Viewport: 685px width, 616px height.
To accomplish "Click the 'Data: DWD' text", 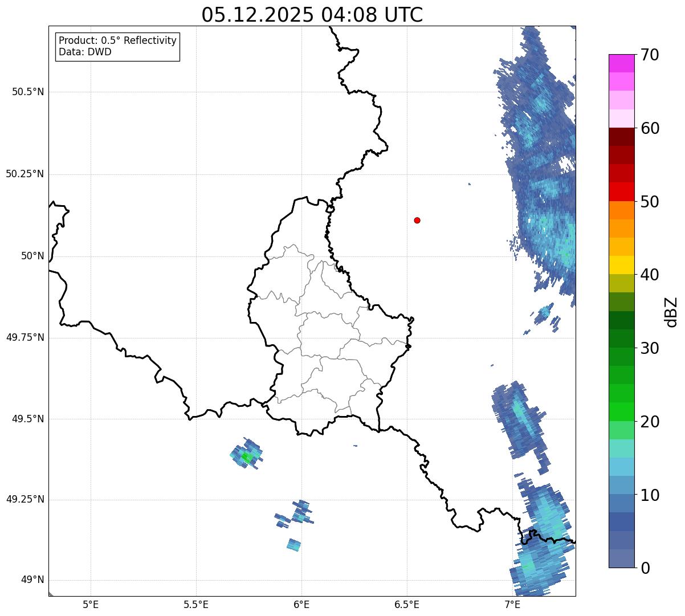I will click(85, 52).
